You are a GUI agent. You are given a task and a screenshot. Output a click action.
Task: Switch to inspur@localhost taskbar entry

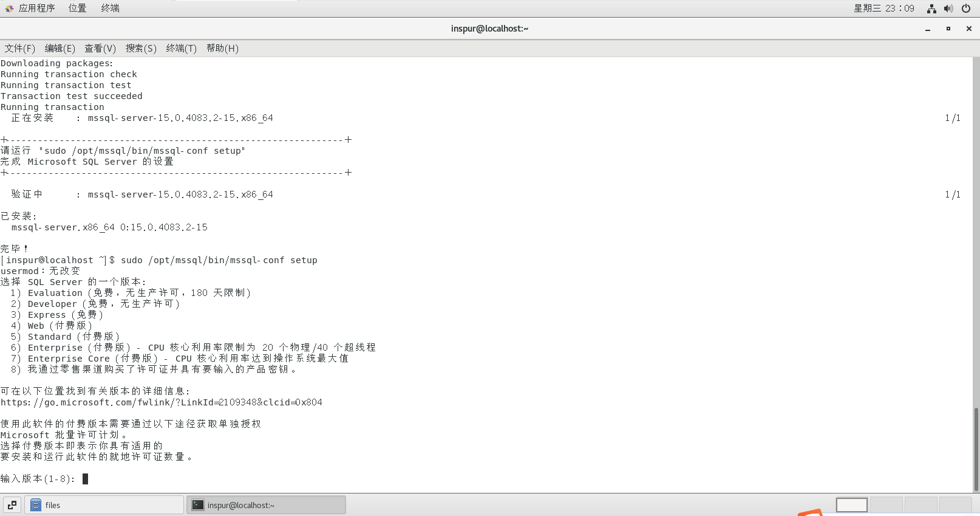coord(266,505)
